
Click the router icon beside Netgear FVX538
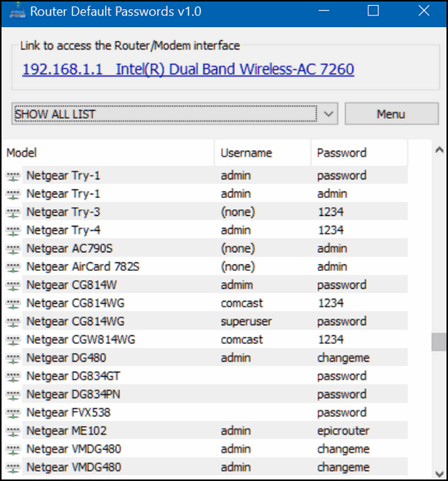coord(13,413)
